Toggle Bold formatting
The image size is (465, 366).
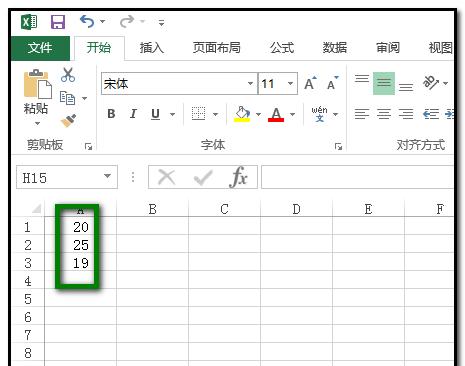111,114
